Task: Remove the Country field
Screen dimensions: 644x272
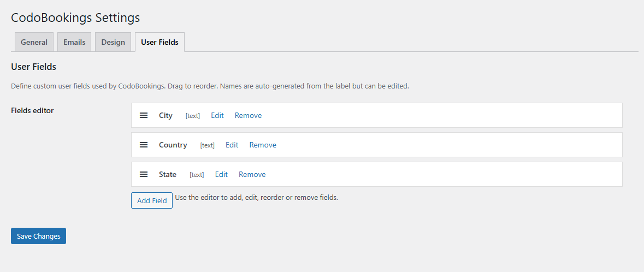Action: (263, 145)
